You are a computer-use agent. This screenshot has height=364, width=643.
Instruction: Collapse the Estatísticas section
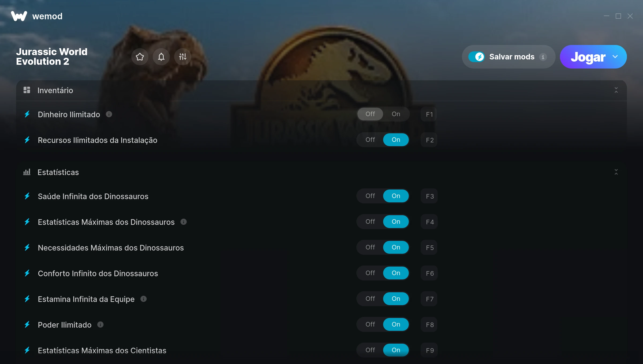point(616,172)
